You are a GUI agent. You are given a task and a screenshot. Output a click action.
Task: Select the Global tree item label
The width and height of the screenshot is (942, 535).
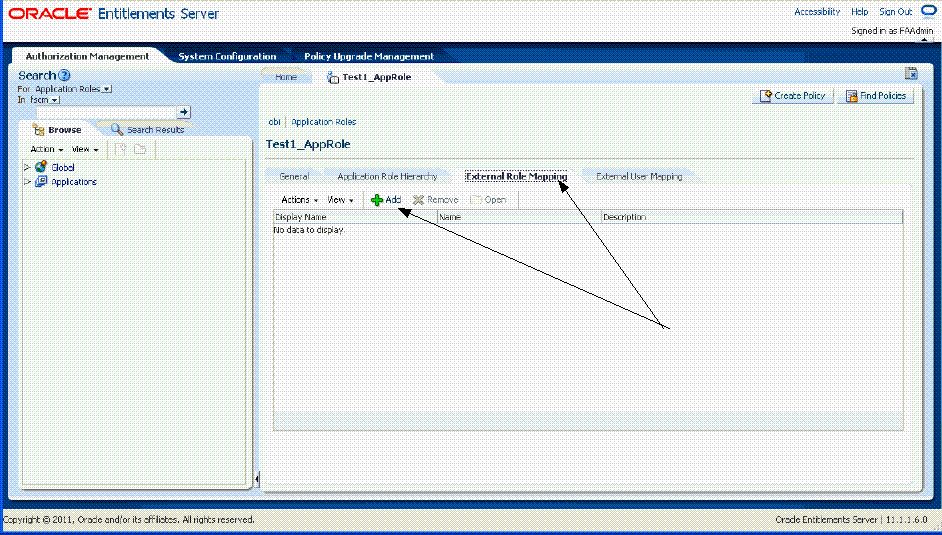(63, 168)
